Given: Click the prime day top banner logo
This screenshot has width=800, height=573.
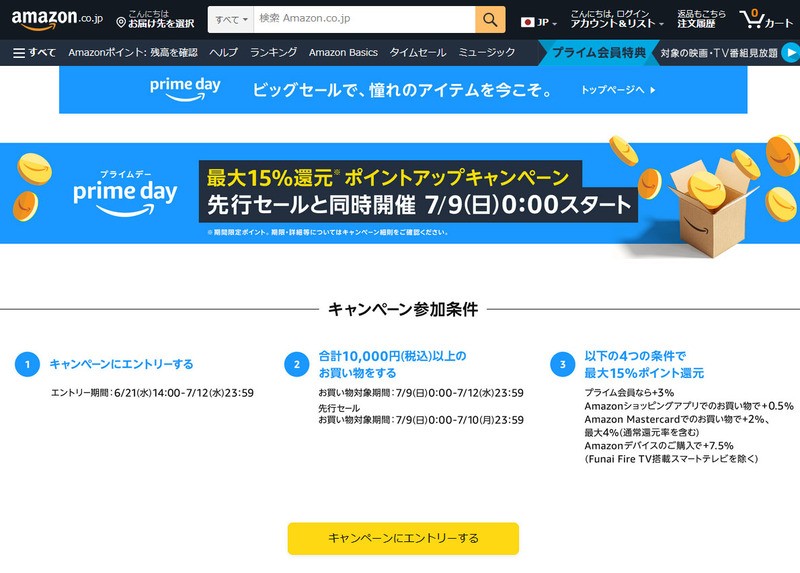Looking at the screenshot, I should pos(185,89).
